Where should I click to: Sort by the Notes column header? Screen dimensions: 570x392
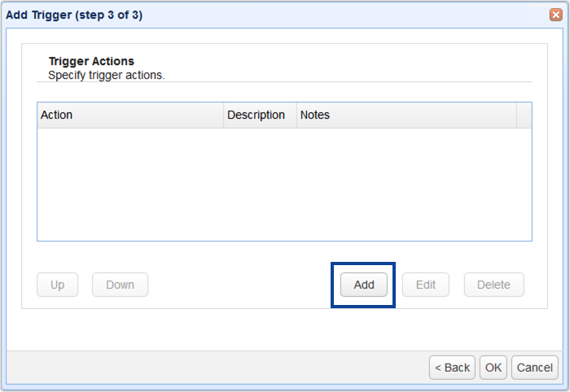point(406,115)
